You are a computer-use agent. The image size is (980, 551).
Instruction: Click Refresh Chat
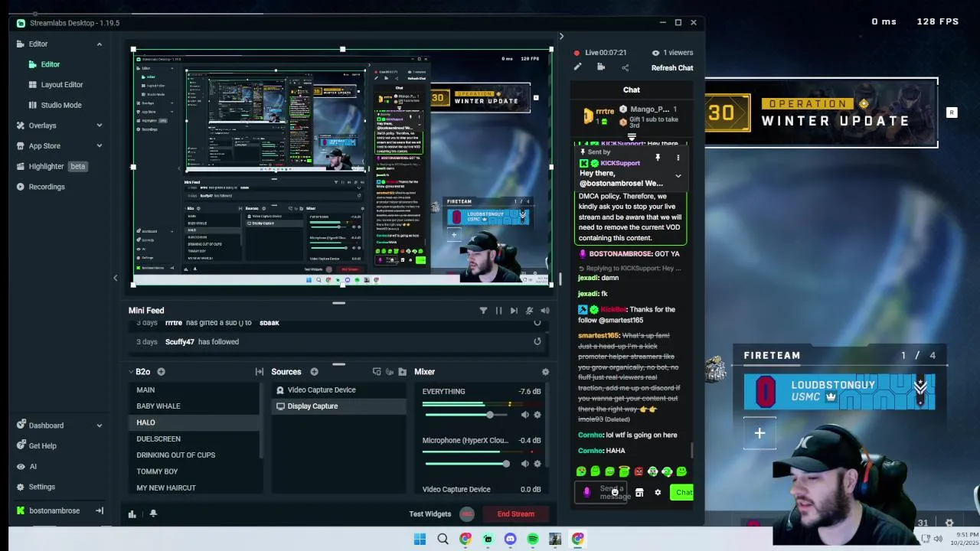click(x=672, y=68)
